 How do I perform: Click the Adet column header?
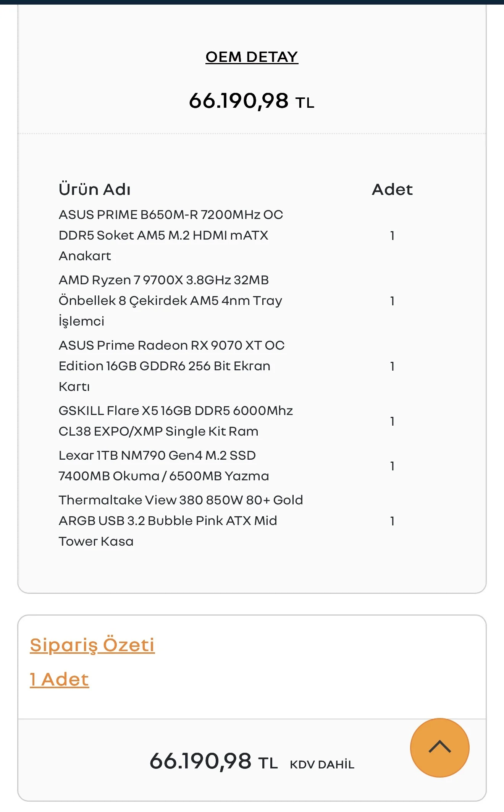392,190
